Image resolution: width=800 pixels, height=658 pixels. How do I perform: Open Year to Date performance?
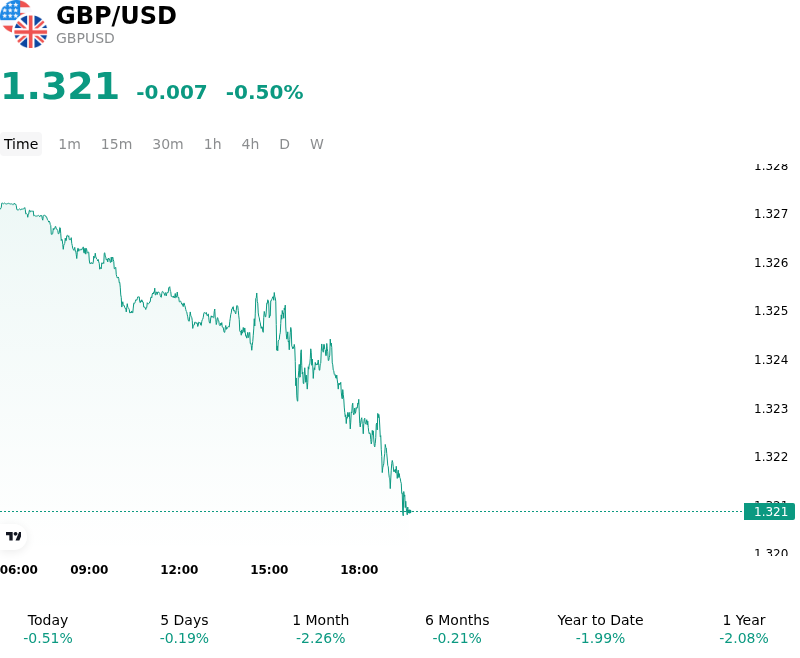point(600,628)
